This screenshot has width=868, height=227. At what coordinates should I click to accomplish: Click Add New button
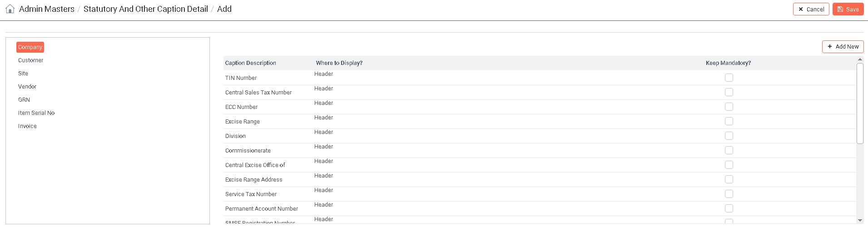[x=843, y=47]
